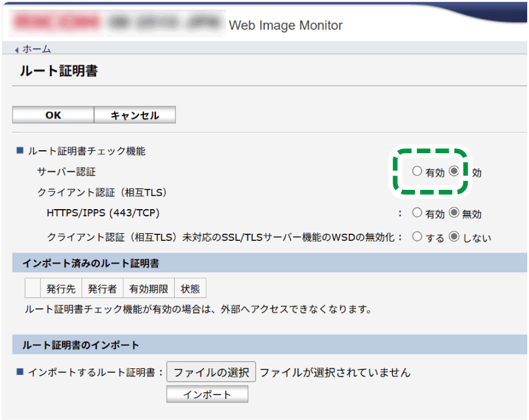Click the インポート button
The image size is (529, 420).
click(x=207, y=394)
